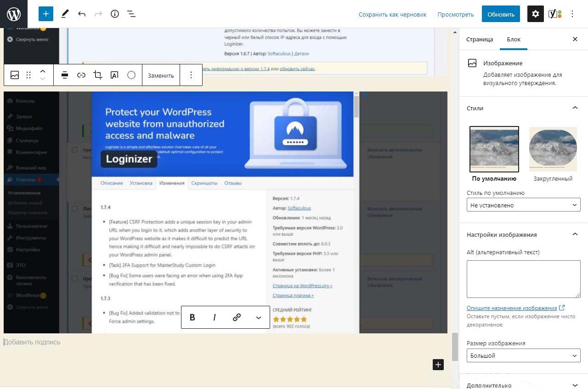Open the default style dropdown
588x389 pixels.
click(523, 205)
